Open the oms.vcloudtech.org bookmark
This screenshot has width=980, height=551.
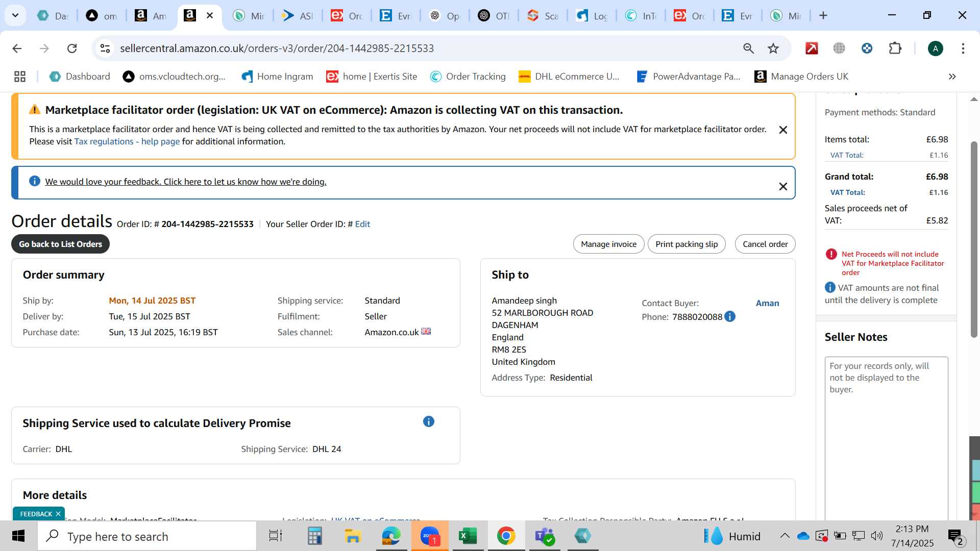point(174,77)
